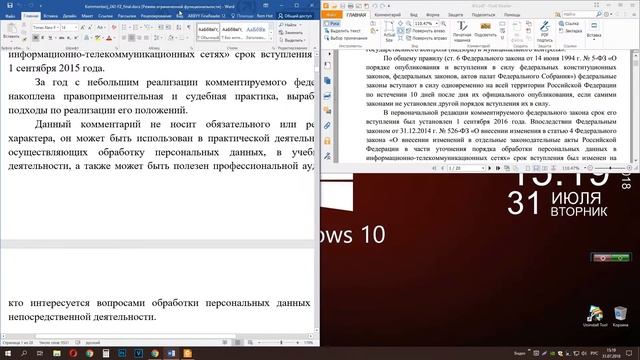The image size is (640, 360).
Task: Open Windows Start menu
Action: point(8,353)
